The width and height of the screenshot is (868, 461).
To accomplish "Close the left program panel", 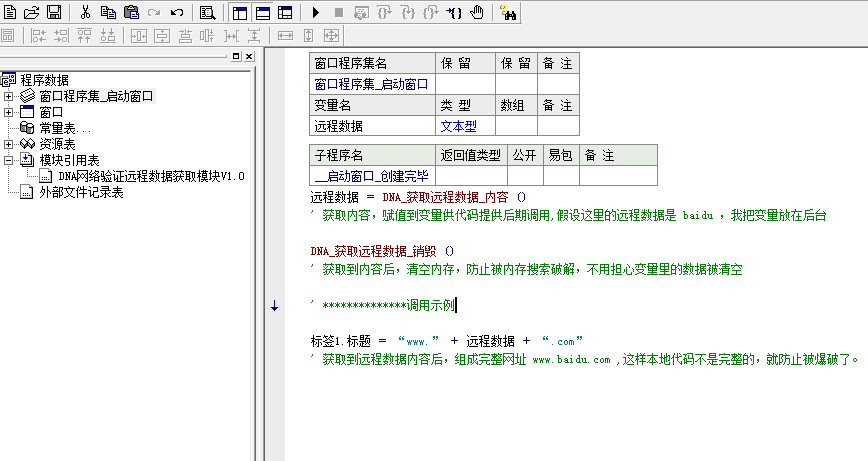I will point(249,56).
